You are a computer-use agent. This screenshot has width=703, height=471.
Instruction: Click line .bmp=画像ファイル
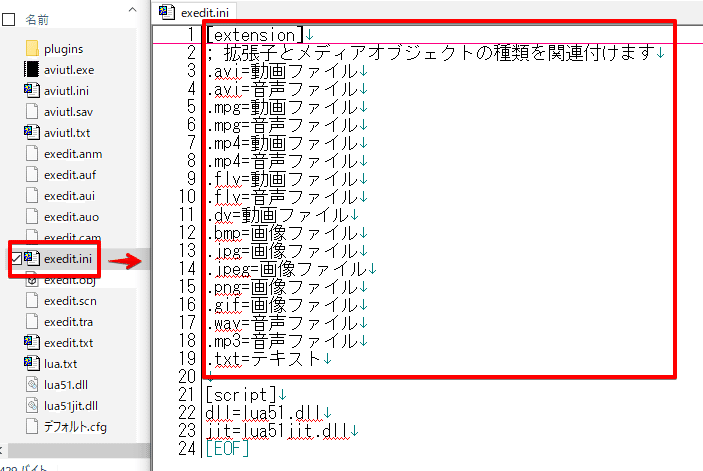pyautogui.click(x=282, y=233)
